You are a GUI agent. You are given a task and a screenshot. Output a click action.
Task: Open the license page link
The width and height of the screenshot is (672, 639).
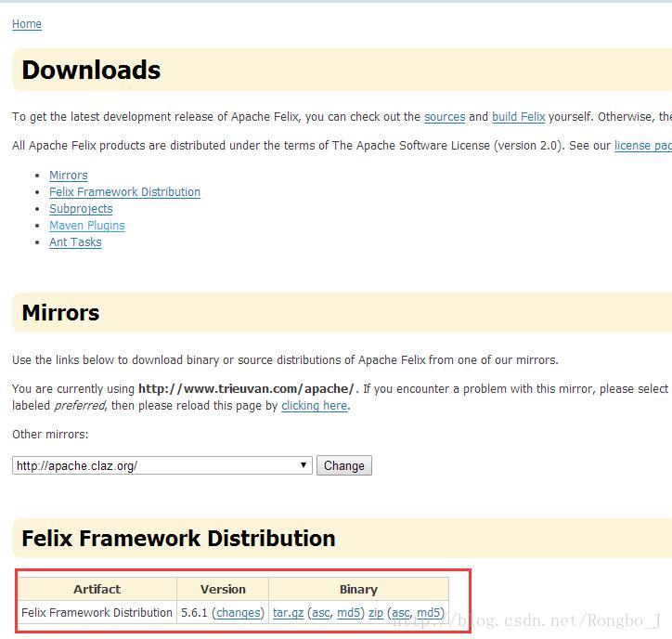coord(643,146)
